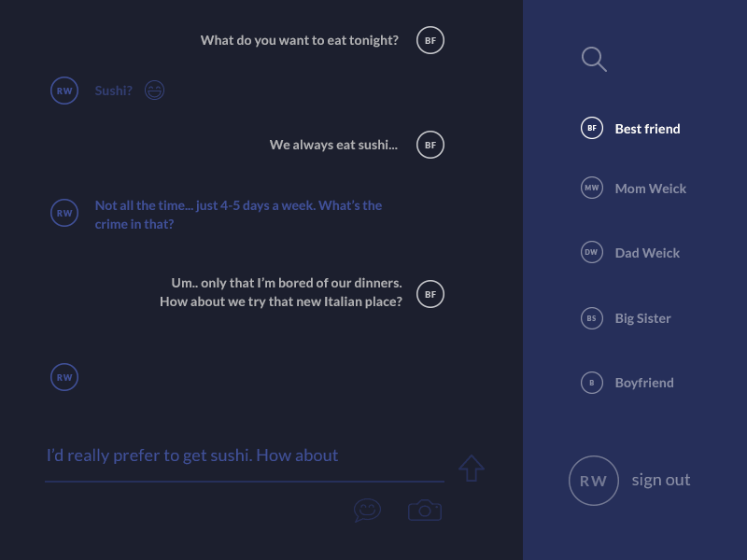Click the BF avatar beside the Italian place message

click(430, 294)
